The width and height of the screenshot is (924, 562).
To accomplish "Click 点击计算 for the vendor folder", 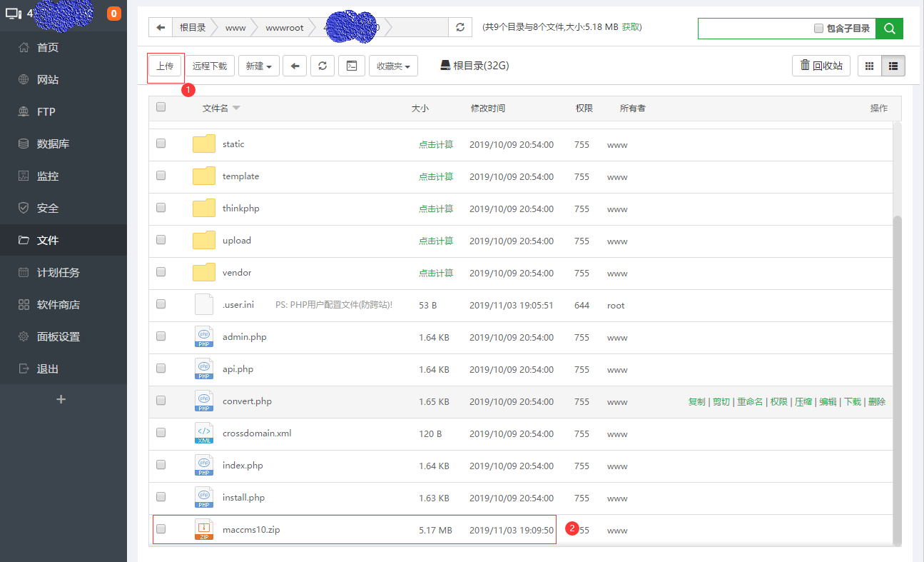I will click(x=436, y=273).
